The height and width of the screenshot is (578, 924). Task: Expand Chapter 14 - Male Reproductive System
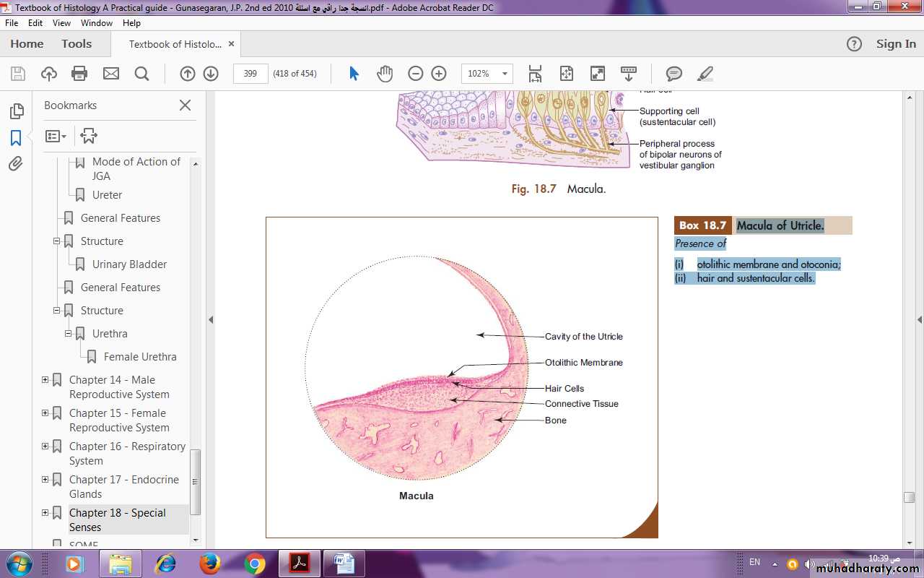[x=45, y=380]
